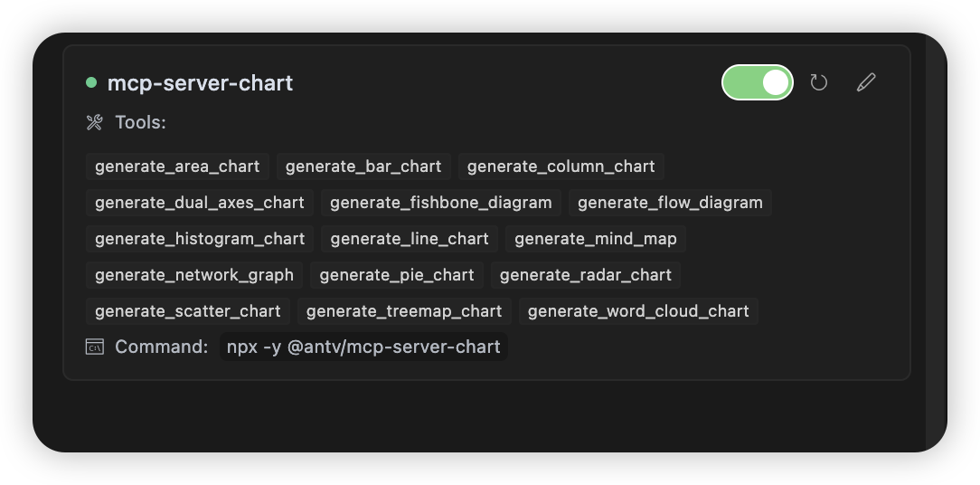This screenshot has width=980, height=485.
Task: Click the Command terminal icon
Action: [x=94, y=347]
